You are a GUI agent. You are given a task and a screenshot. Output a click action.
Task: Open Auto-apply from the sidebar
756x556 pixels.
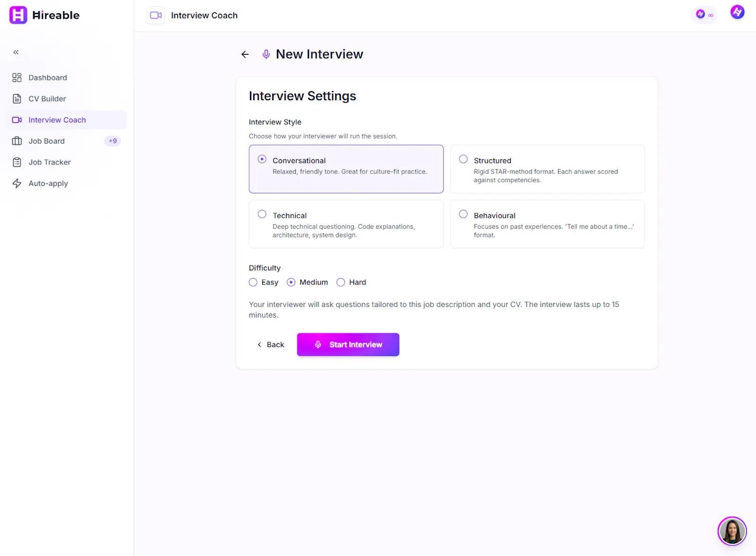tap(67, 183)
